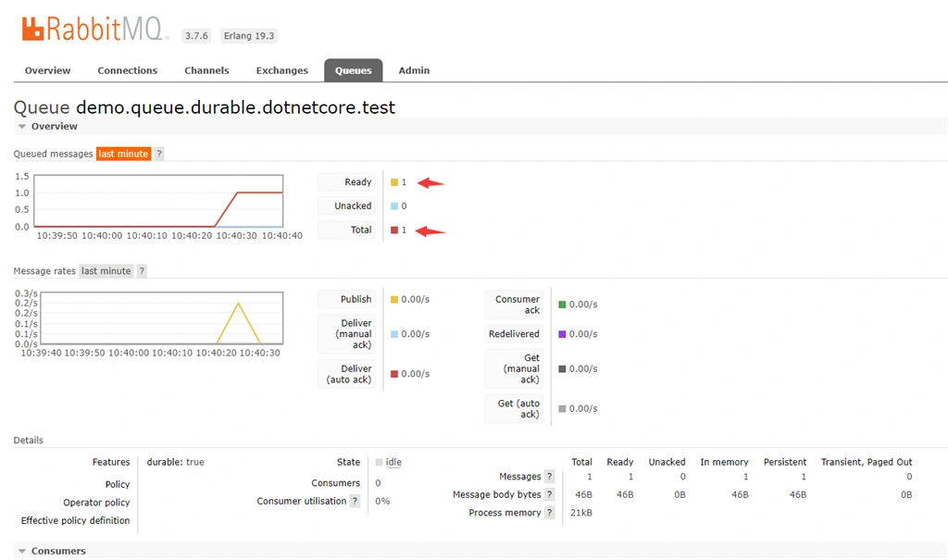Image resolution: width=948 pixels, height=560 pixels.
Task: Click the Get (auto ack) gray swatch
Action: tap(562, 409)
